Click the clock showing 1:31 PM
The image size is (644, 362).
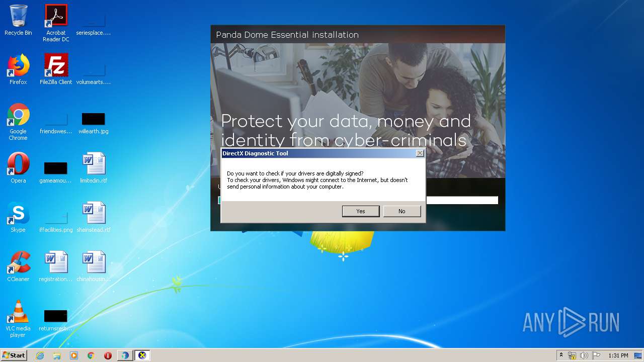[618, 355]
